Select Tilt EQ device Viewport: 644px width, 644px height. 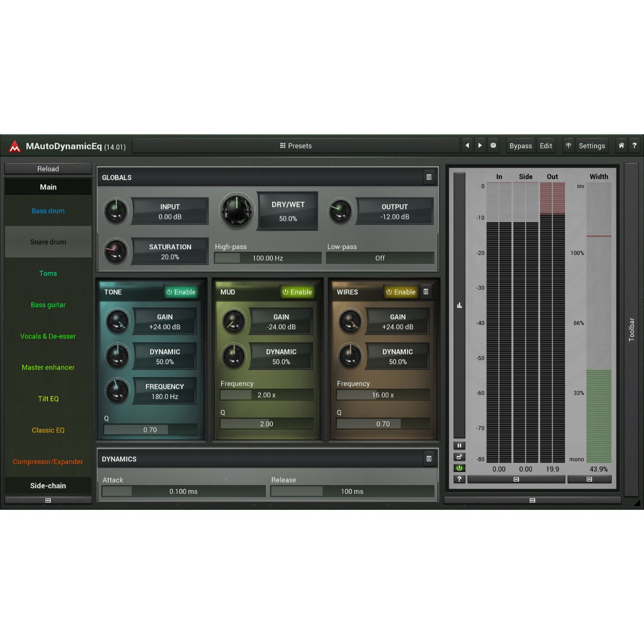pos(48,399)
